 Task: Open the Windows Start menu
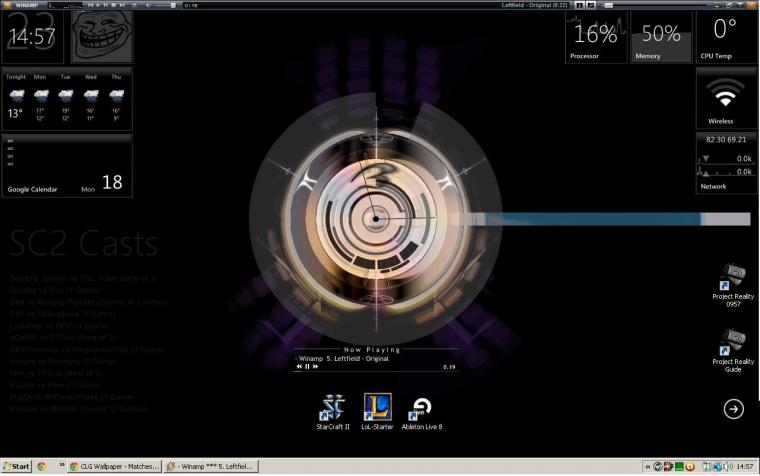point(16,466)
